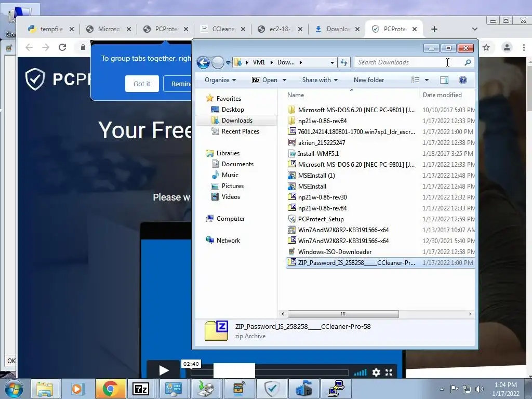Select Desktop in Favorites
Screen dimensions: 532x399
pyautogui.click(x=233, y=110)
